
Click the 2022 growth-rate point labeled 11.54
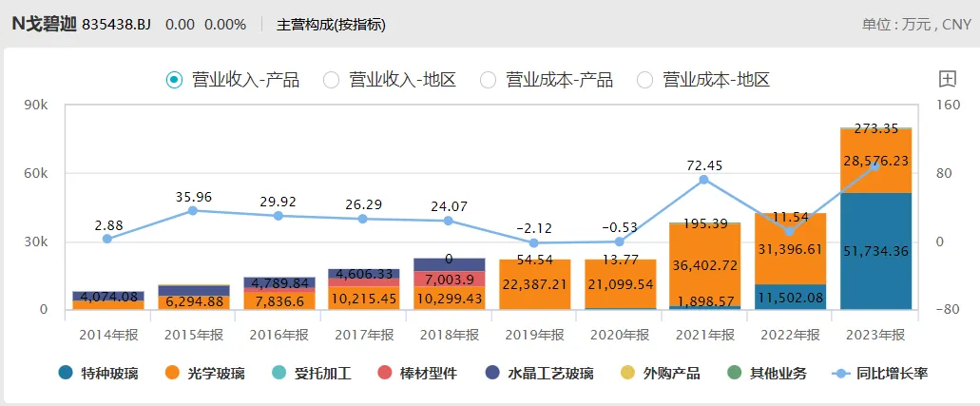tap(789, 231)
